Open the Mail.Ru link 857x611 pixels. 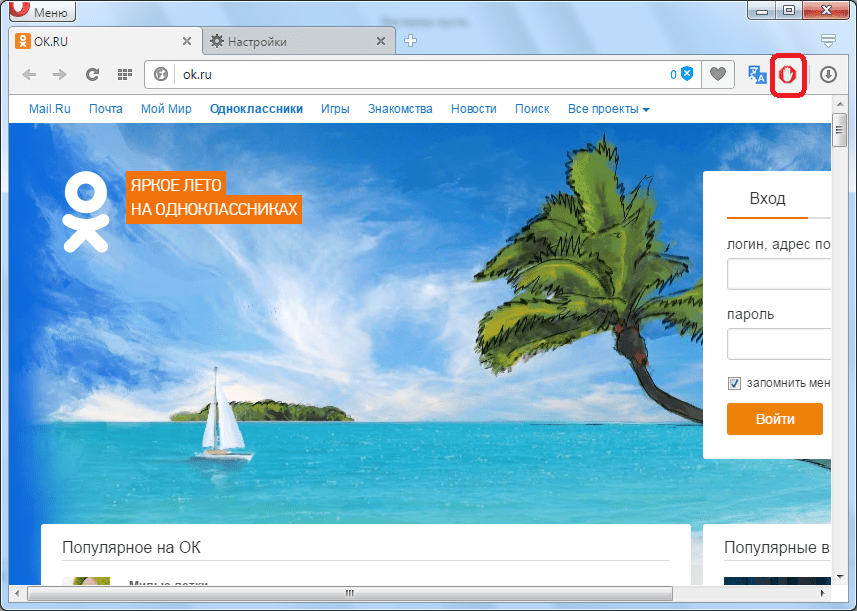(x=50, y=109)
